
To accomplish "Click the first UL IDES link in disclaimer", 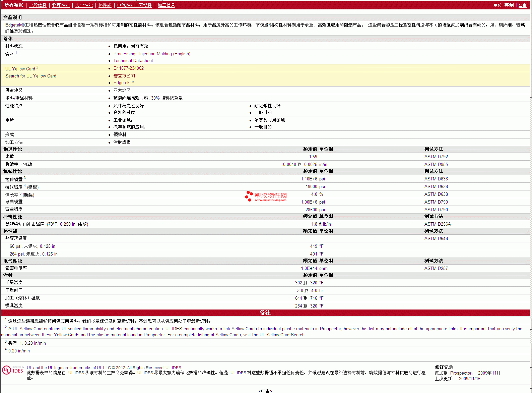I will click(x=76, y=373).
